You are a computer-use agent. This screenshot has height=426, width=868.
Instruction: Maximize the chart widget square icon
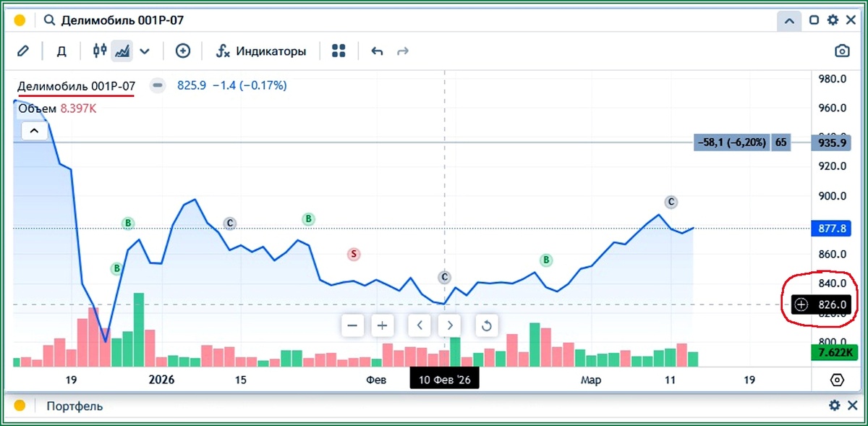(814, 20)
